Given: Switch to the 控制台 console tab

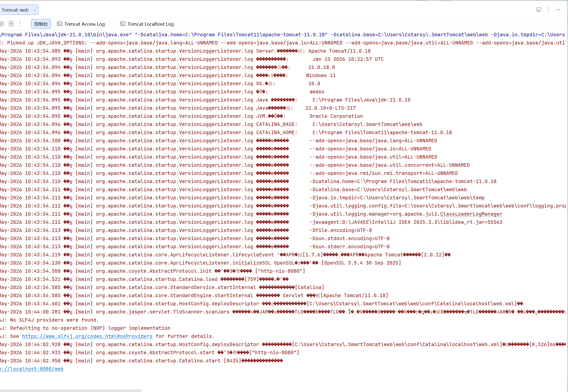Looking at the screenshot, I should [x=41, y=24].
